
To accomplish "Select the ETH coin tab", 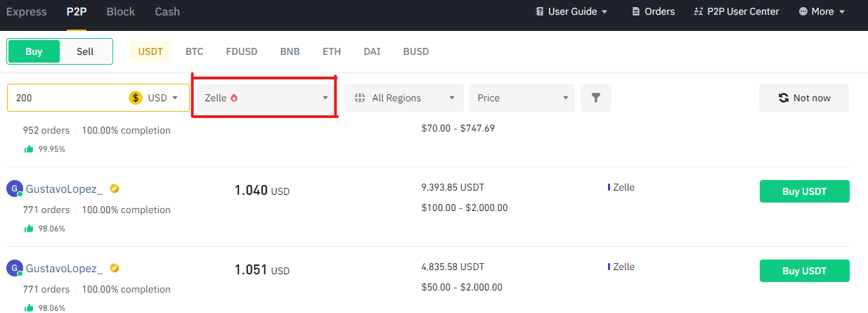I will click(332, 51).
